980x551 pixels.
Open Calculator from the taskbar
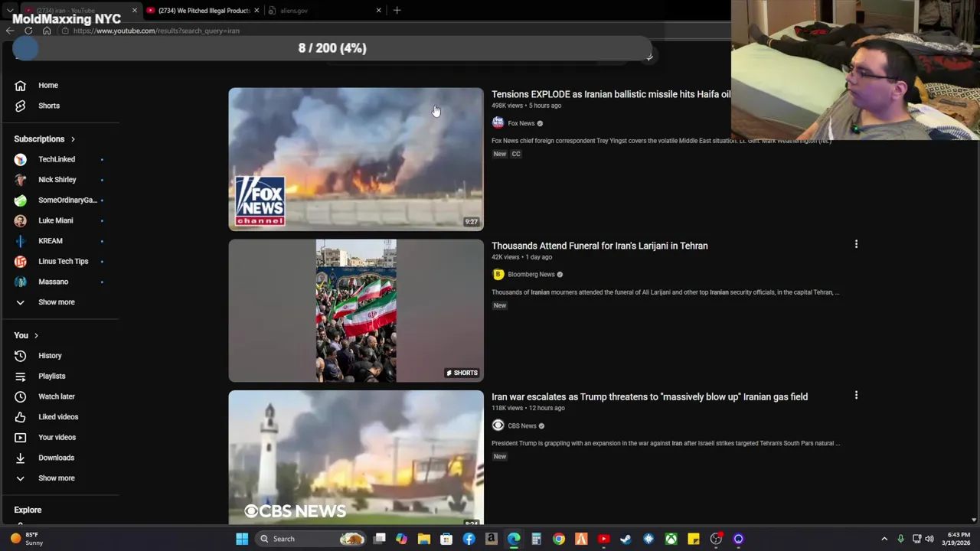[x=536, y=539]
